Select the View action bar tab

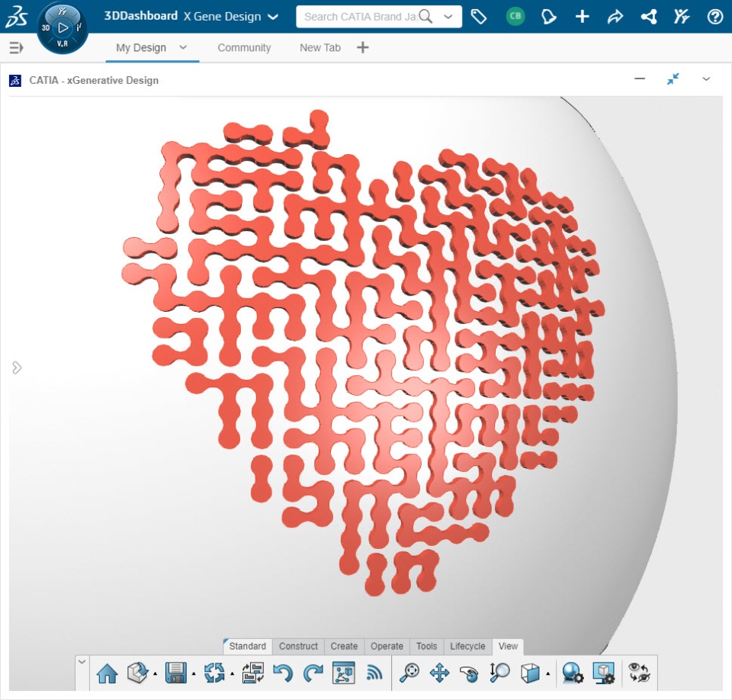(x=508, y=647)
